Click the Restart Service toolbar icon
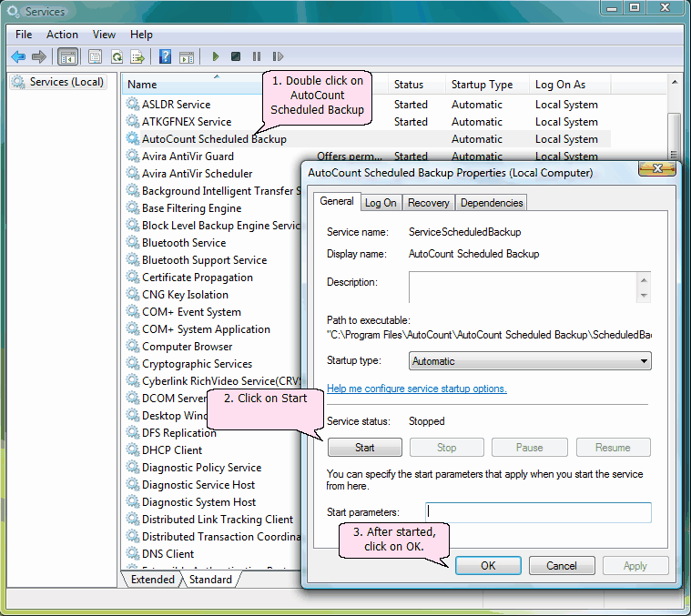This screenshot has height=616, width=691. point(278,56)
